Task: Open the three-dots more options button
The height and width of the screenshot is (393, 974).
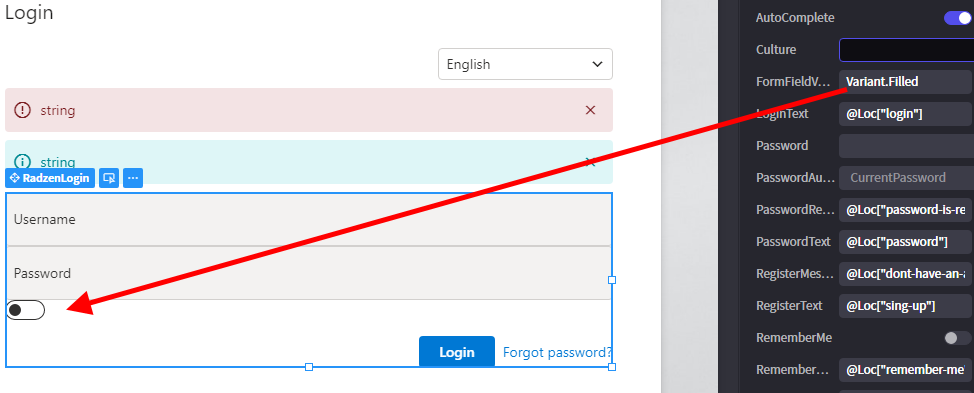Action: click(133, 178)
